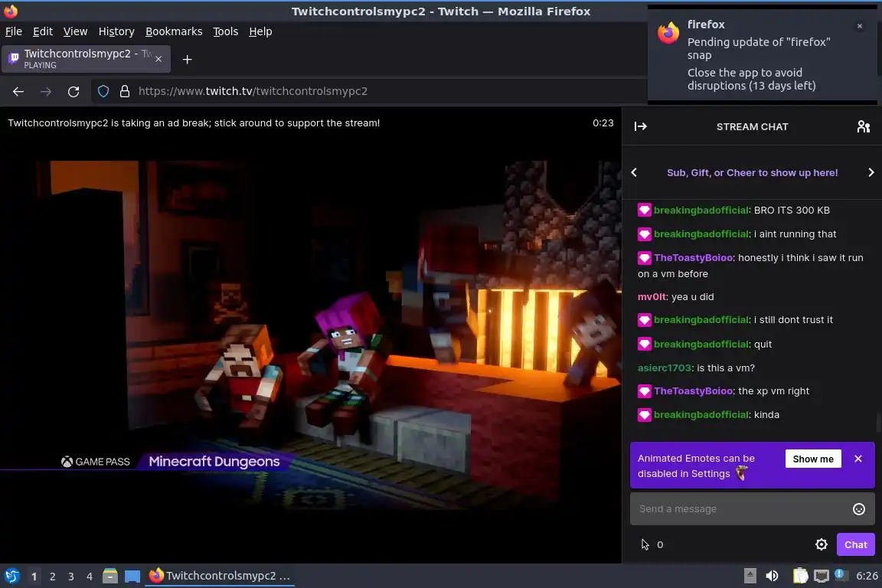
Task: Open the File menu
Action: pos(14,31)
